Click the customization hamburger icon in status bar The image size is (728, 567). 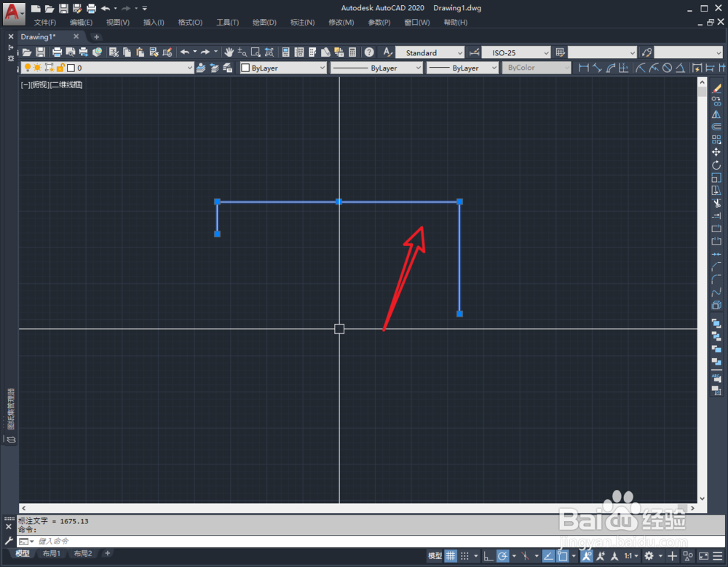pos(718,556)
